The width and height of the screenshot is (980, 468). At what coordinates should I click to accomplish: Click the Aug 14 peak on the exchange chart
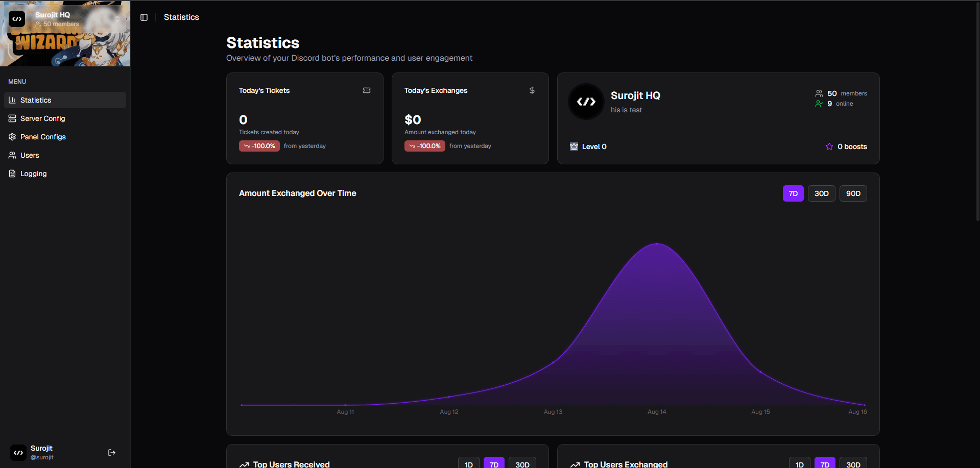(657, 244)
